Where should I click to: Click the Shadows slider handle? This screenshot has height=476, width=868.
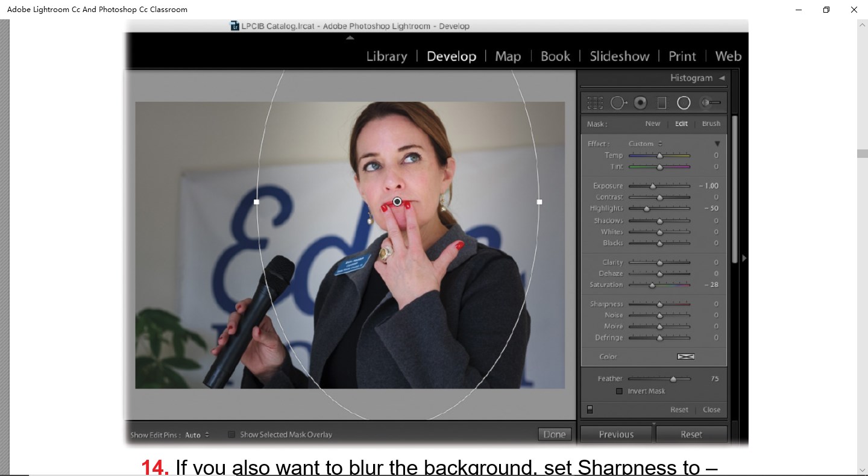coord(659,221)
